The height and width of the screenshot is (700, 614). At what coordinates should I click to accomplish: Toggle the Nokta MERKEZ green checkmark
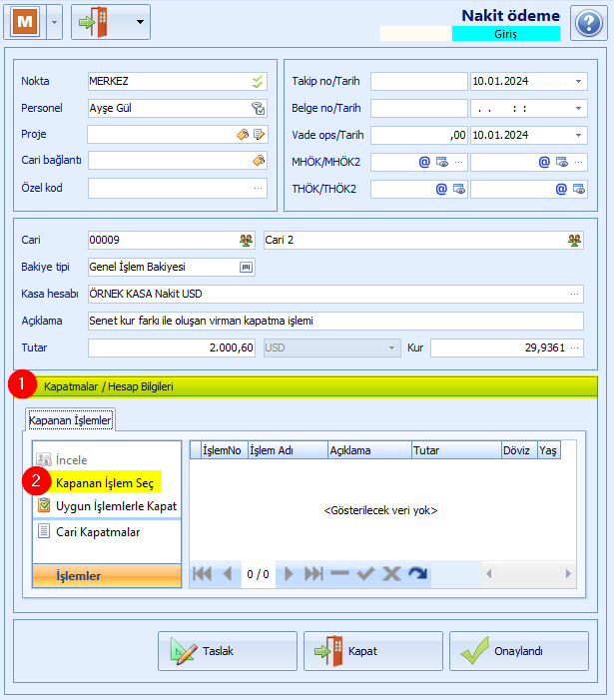[258, 81]
